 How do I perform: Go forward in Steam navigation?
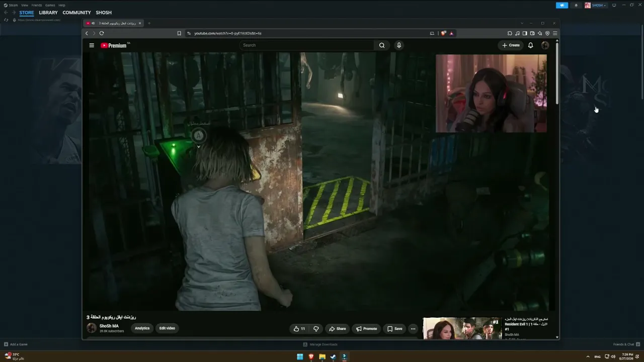click(14, 13)
